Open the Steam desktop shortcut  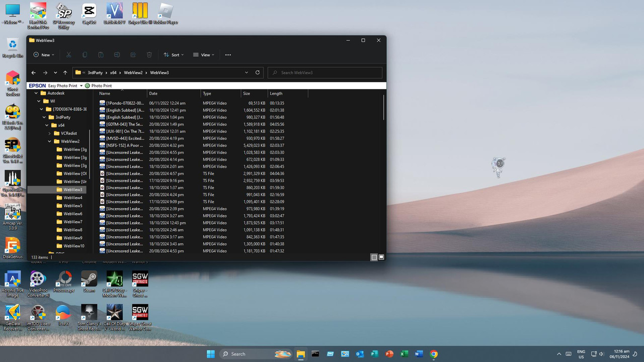[x=89, y=282]
